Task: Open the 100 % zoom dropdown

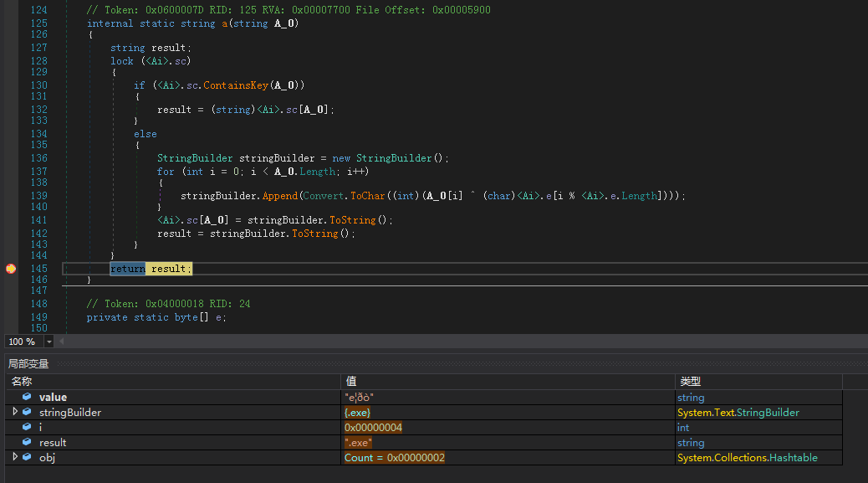Action: (x=49, y=342)
